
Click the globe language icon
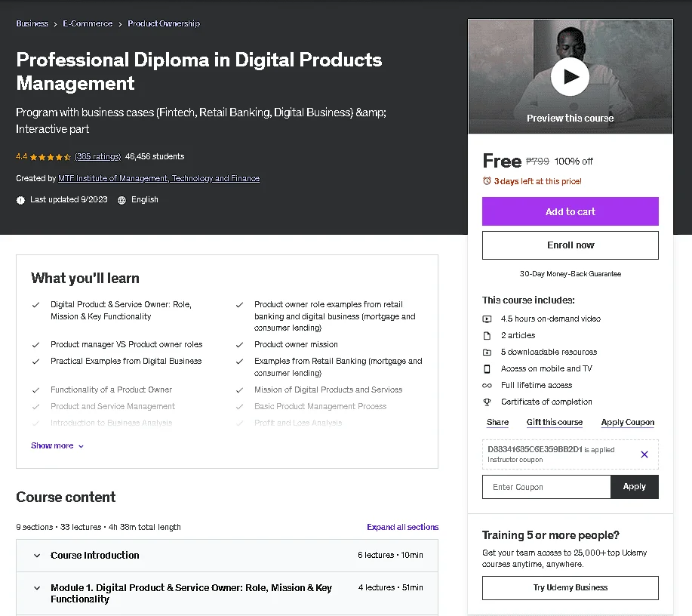[121, 200]
